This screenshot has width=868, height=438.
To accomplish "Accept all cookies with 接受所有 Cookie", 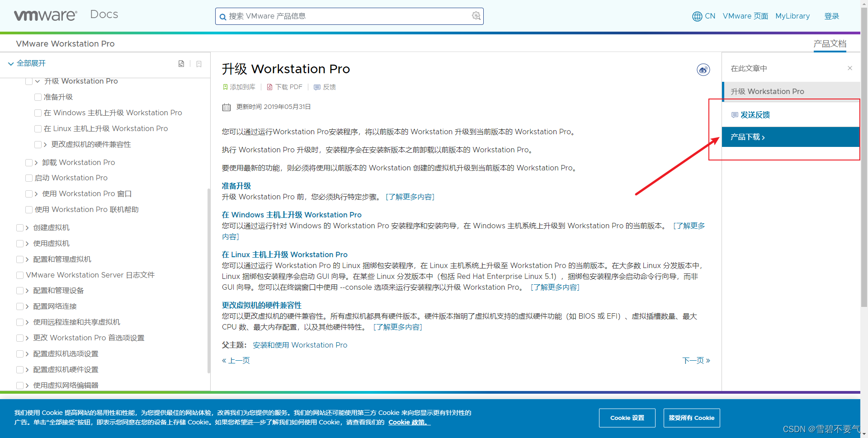I will click(x=692, y=418).
